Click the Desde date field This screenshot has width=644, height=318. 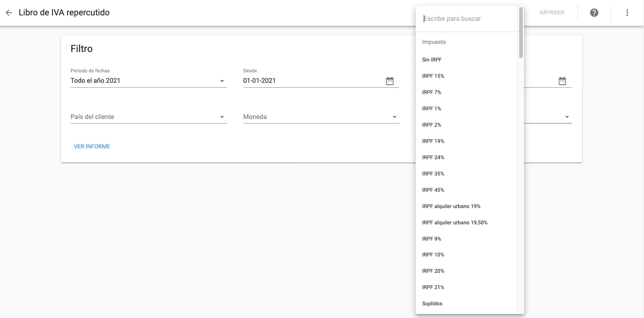pyautogui.click(x=312, y=81)
